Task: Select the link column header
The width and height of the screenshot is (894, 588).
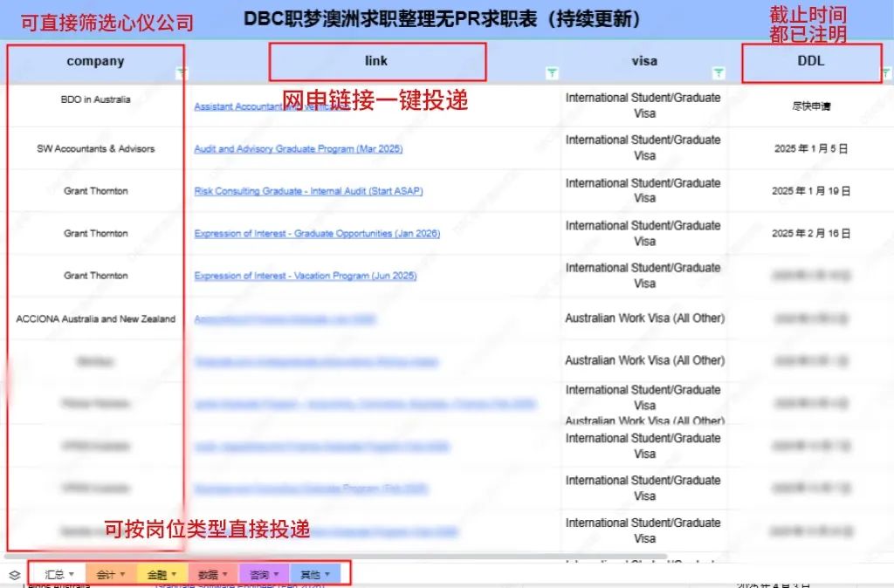Action: click(x=376, y=60)
